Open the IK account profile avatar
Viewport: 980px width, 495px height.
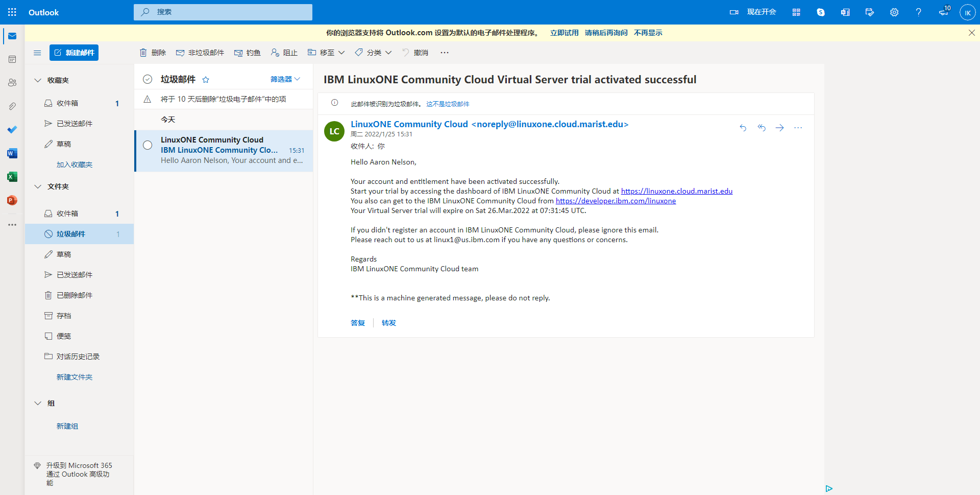[968, 12]
